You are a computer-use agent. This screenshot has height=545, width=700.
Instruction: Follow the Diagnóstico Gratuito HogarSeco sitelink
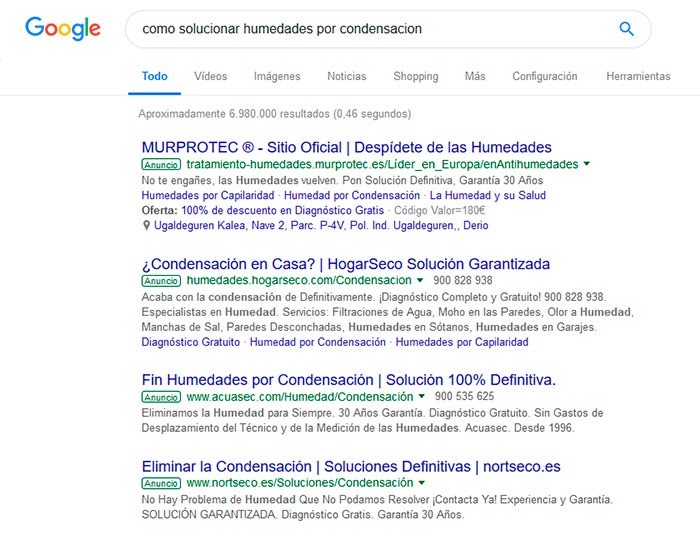[x=191, y=342]
